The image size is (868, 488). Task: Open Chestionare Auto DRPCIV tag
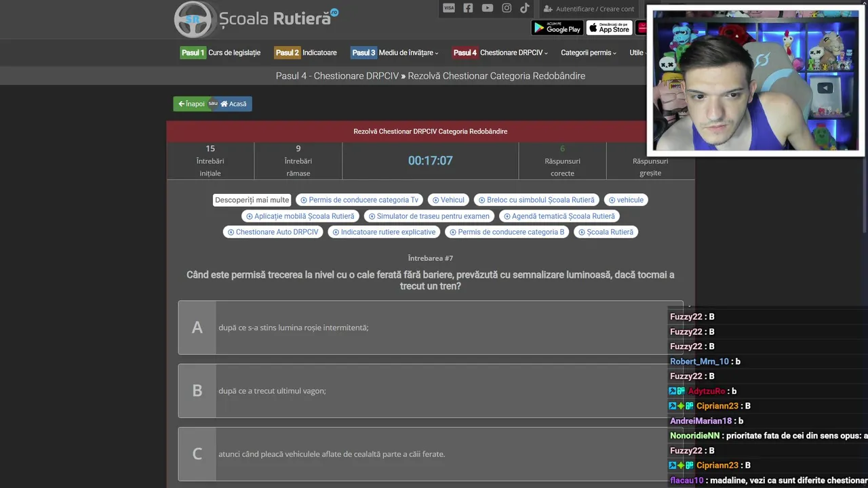pyautogui.click(x=273, y=232)
